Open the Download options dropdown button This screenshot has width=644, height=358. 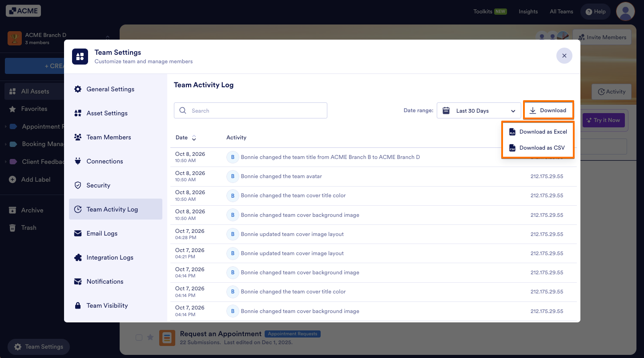[548, 110]
